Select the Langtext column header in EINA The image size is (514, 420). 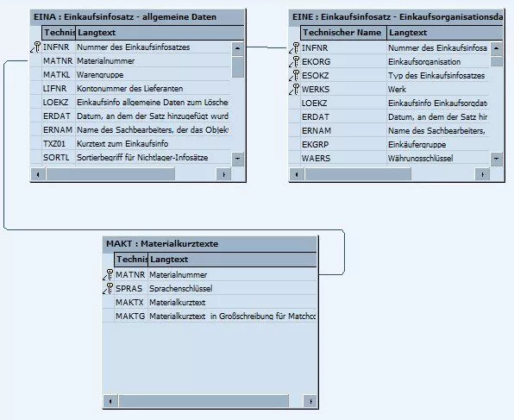[160, 33]
